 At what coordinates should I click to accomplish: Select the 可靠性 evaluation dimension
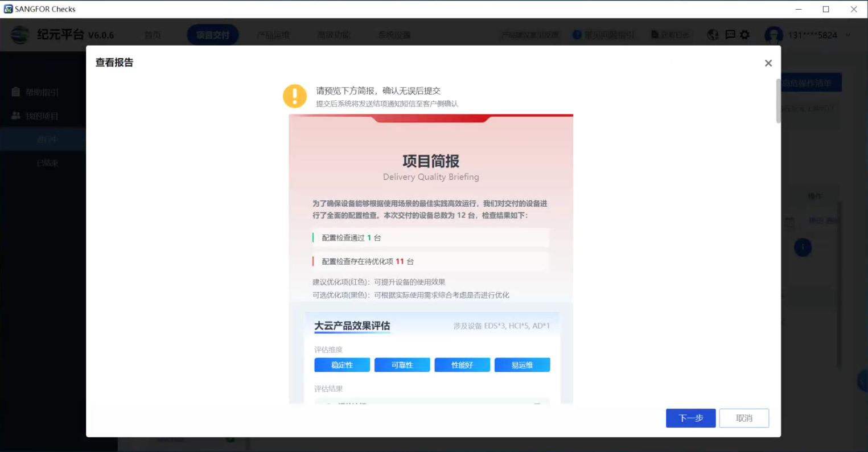[402, 365]
